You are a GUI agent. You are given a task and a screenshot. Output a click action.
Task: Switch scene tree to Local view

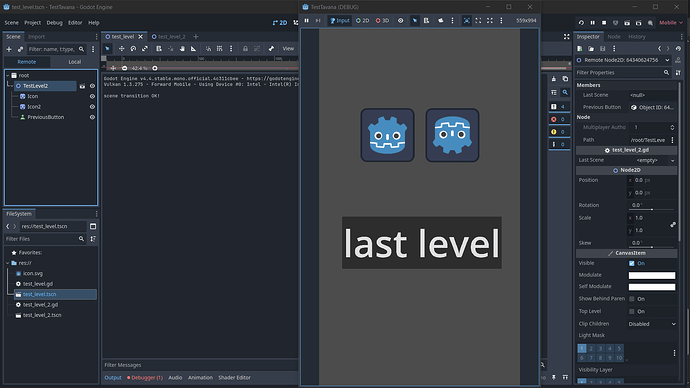[x=74, y=62]
